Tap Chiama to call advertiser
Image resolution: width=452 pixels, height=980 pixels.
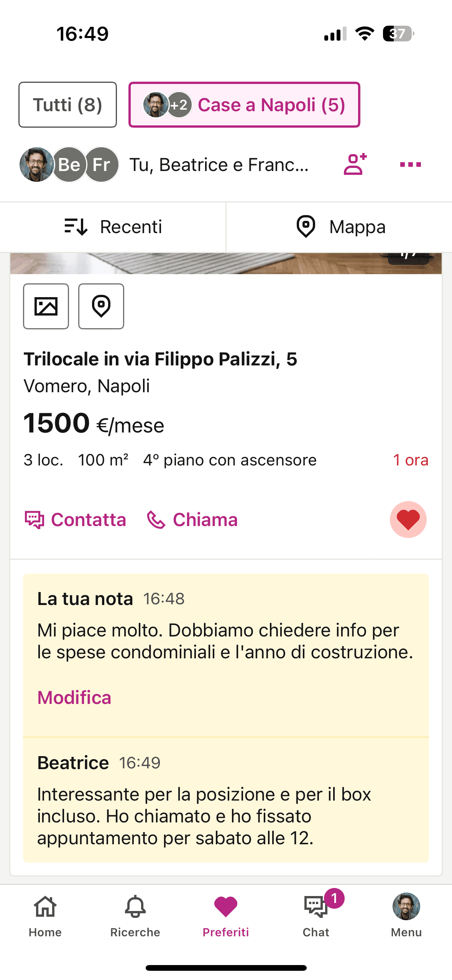192,520
